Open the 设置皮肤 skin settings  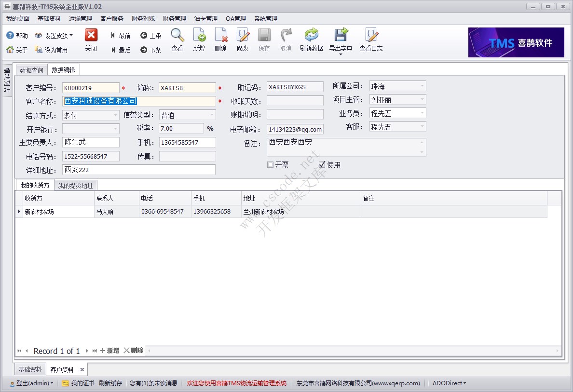tap(54, 35)
